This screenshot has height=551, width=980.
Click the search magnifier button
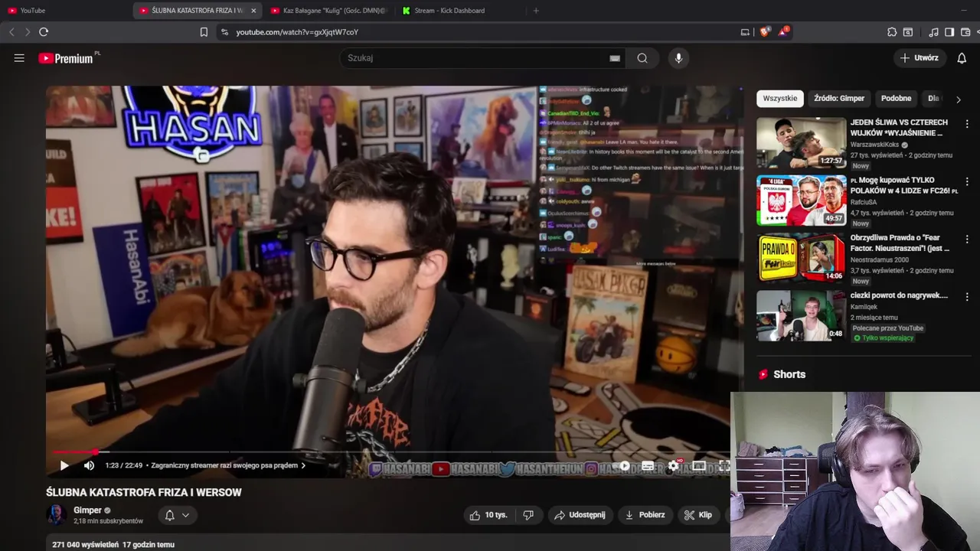tap(642, 58)
